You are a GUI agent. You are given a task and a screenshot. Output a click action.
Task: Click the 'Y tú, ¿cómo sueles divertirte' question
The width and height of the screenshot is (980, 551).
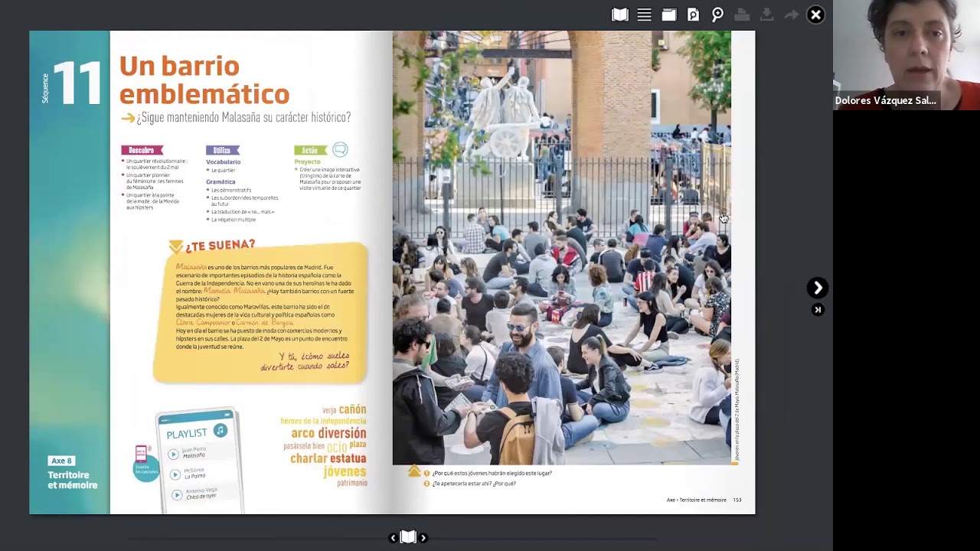click(305, 361)
